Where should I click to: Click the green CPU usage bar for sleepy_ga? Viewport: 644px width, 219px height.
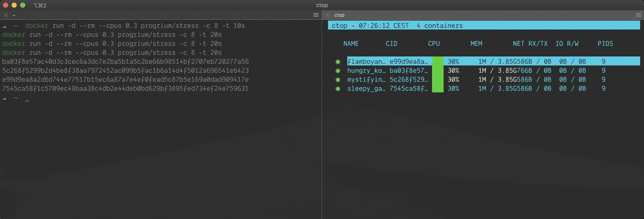(x=438, y=89)
